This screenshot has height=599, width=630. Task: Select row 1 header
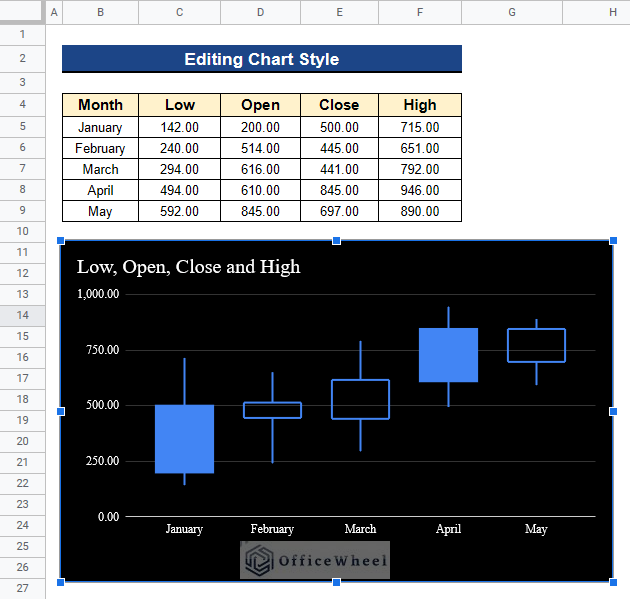point(22,35)
